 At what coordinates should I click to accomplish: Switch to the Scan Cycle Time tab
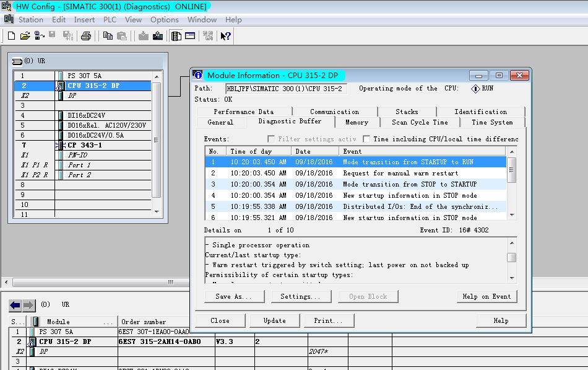point(420,122)
